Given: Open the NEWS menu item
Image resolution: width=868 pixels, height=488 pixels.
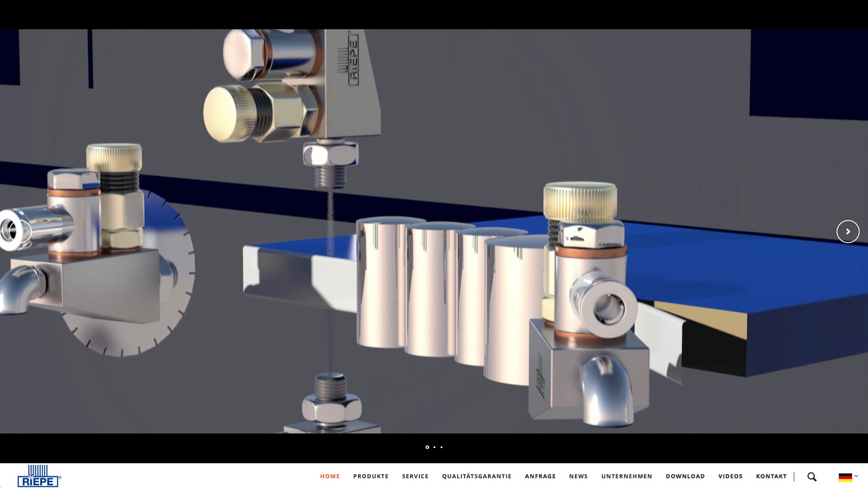Looking at the screenshot, I should click(x=578, y=476).
